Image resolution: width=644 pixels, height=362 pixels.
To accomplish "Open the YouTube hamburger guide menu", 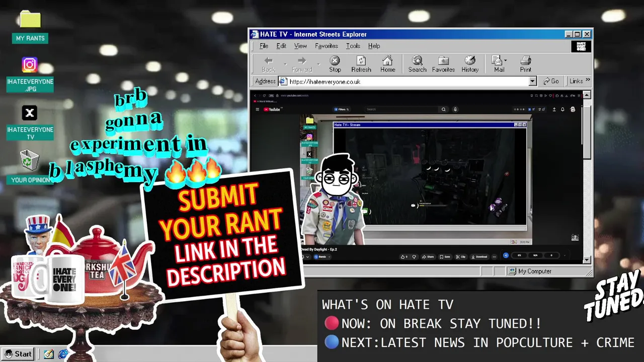I will [258, 109].
